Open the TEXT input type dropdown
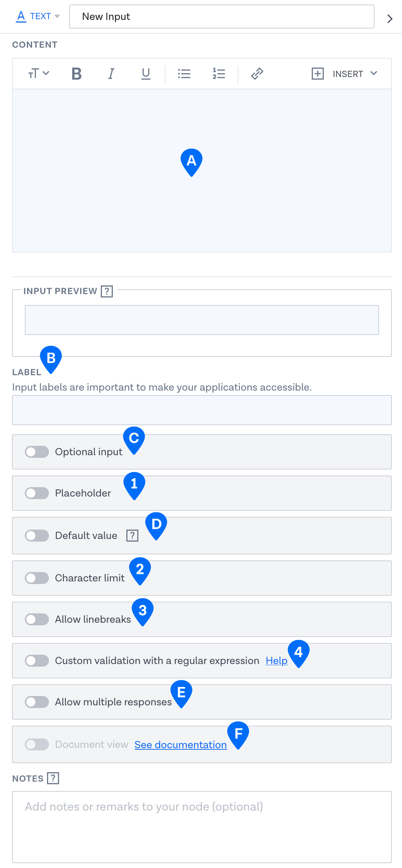 38,16
